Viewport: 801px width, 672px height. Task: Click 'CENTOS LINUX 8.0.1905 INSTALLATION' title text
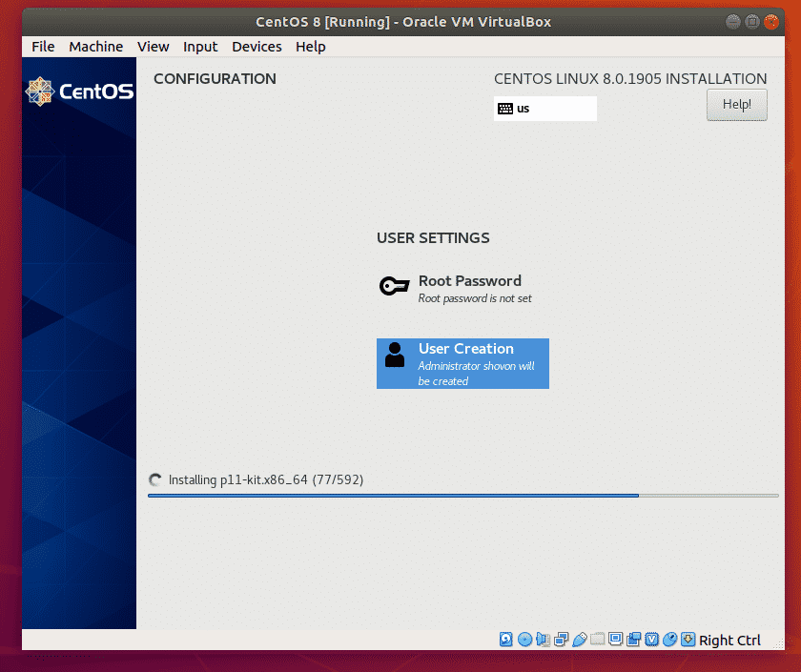click(x=630, y=78)
